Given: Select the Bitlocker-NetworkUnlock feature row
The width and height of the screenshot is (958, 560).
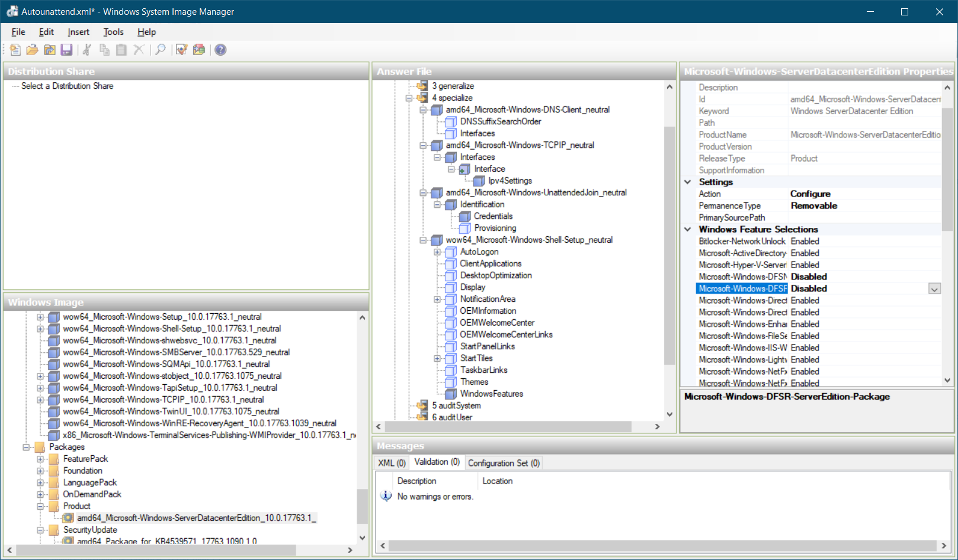Looking at the screenshot, I should [x=819, y=242].
